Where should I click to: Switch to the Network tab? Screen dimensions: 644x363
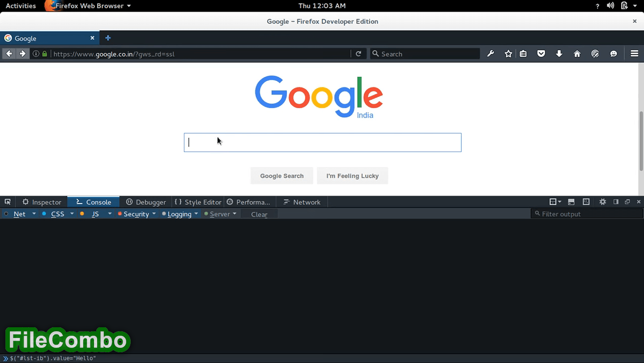coord(302,202)
